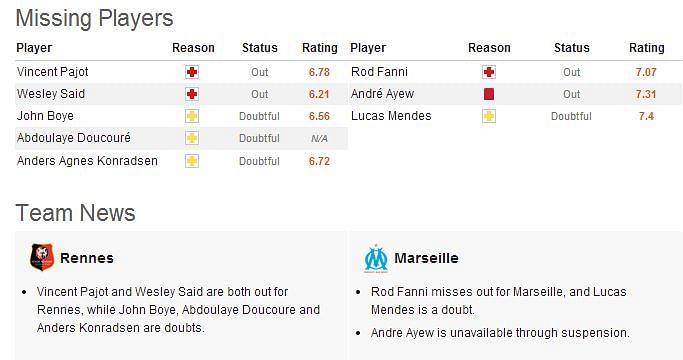The width and height of the screenshot is (683, 360).
Task: Click Anders Agnes Konradsen's yellow cross icon
Action: click(x=192, y=161)
